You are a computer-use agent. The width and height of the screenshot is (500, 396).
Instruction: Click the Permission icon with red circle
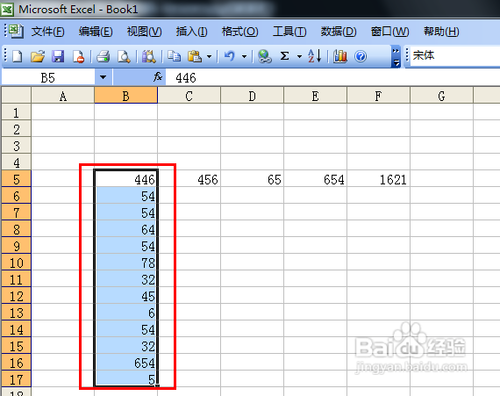click(x=79, y=56)
